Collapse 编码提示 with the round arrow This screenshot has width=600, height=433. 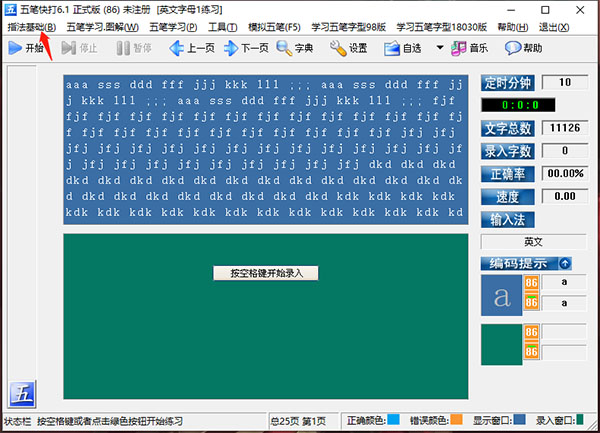click(565, 263)
